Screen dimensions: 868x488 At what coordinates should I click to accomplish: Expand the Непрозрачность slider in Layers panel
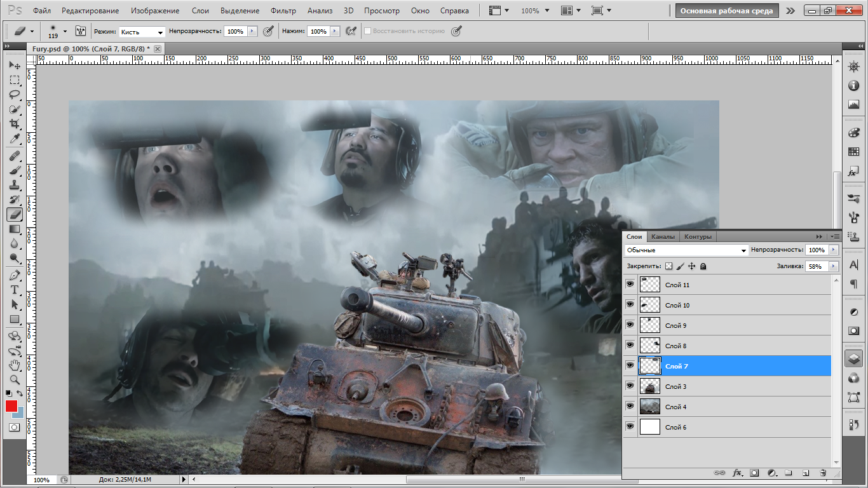pos(834,250)
